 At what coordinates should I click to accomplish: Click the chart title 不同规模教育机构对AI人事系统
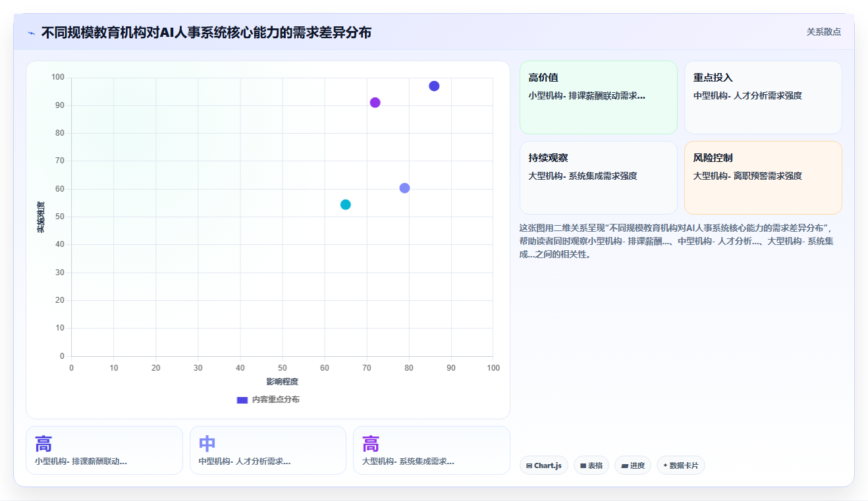(x=206, y=32)
